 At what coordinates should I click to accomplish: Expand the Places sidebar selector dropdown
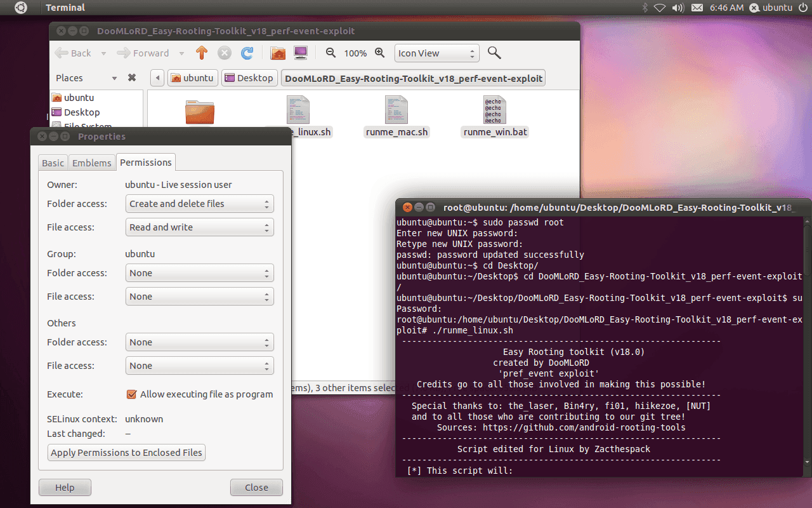114,78
